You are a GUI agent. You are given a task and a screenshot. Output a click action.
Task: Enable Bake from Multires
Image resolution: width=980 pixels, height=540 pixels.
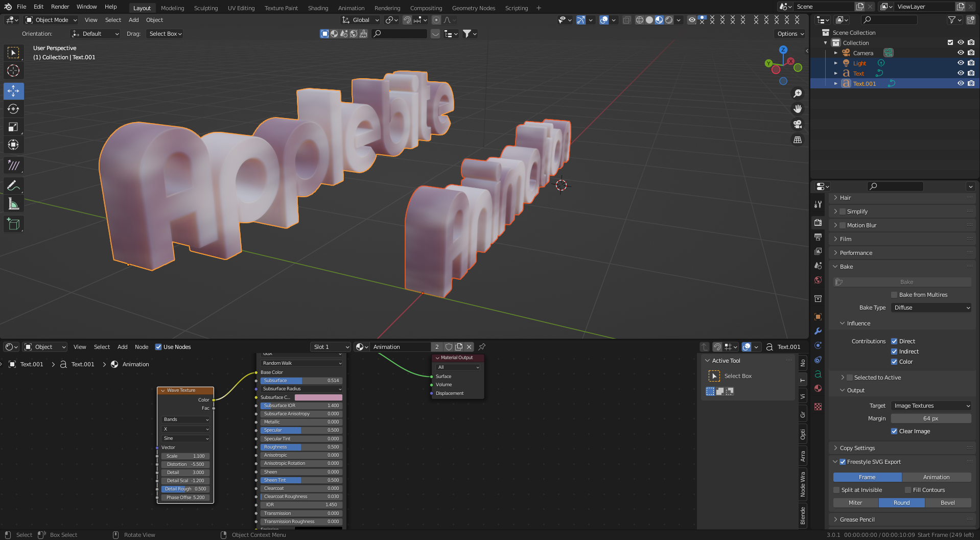tap(894, 295)
